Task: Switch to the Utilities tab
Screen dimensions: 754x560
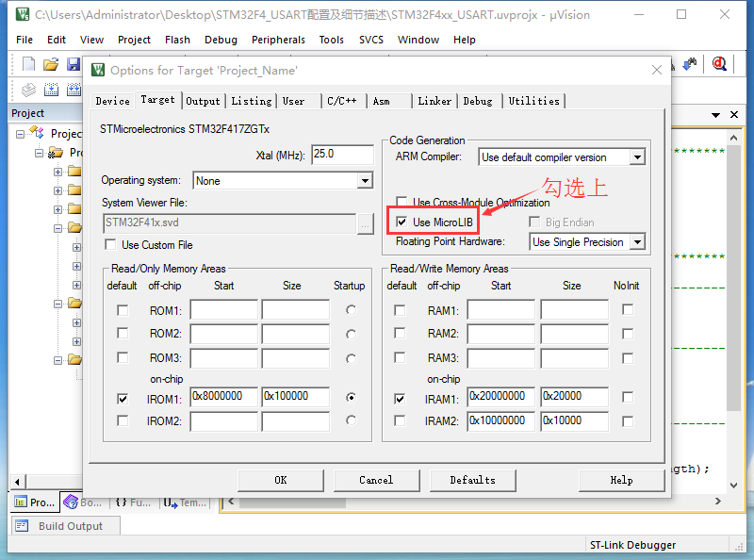Action: click(533, 101)
